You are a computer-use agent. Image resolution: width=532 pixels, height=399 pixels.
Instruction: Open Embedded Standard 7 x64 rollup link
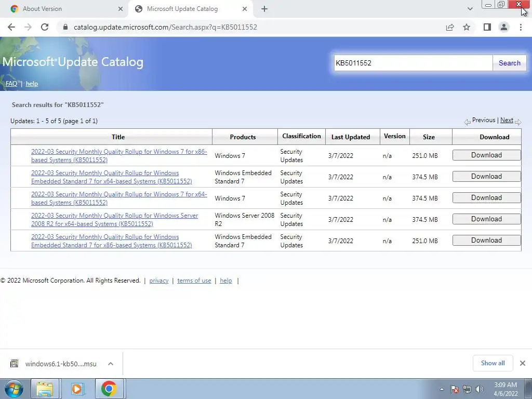(111, 177)
